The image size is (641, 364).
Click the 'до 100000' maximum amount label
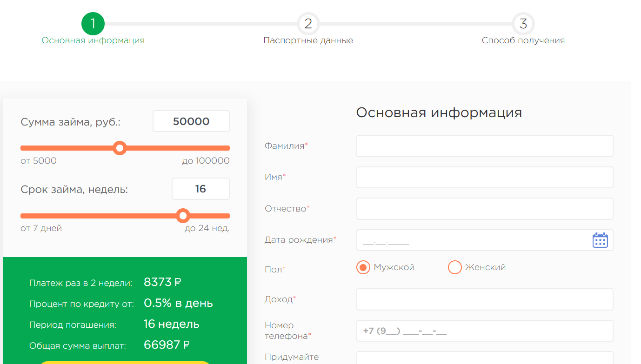click(206, 161)
